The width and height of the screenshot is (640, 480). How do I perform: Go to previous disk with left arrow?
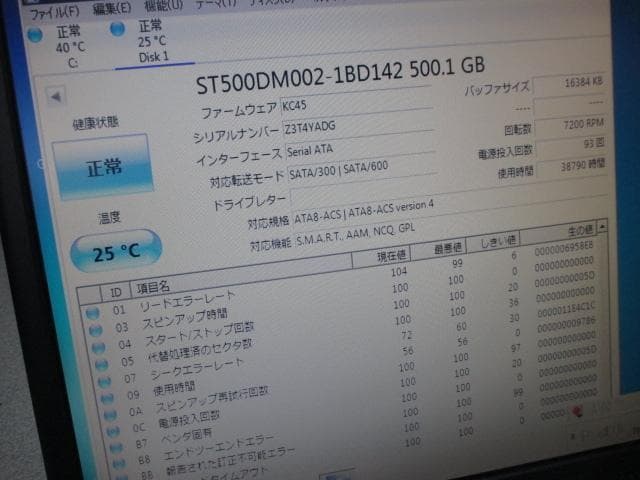tap(56, 97)
